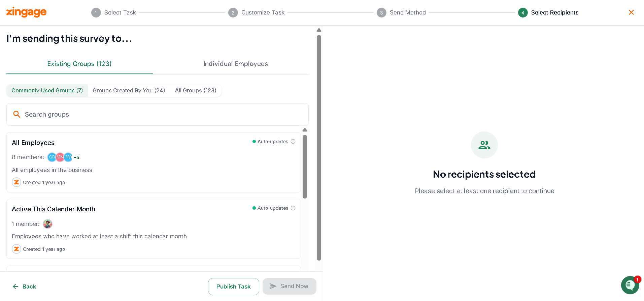644x301 pixels.
Task: Click the Send Now button
Action: click(x=290, y=286)
